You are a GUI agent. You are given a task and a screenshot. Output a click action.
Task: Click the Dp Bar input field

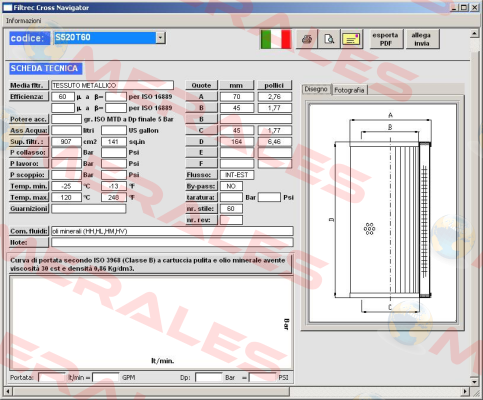(209, 378)
